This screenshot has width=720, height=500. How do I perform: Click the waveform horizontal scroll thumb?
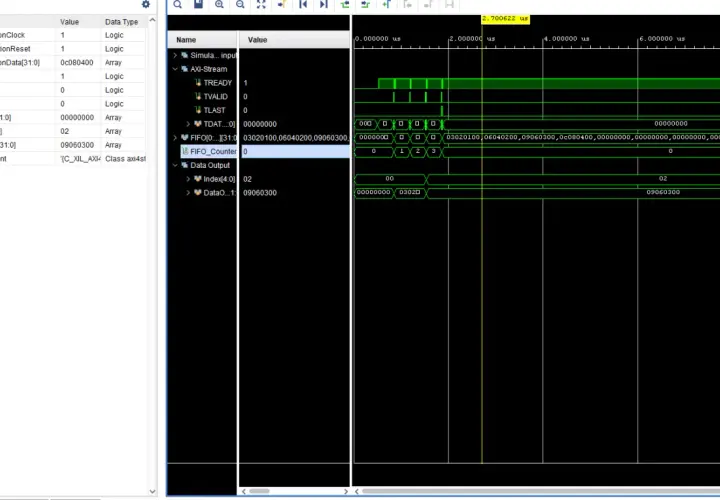coord(541,491)
